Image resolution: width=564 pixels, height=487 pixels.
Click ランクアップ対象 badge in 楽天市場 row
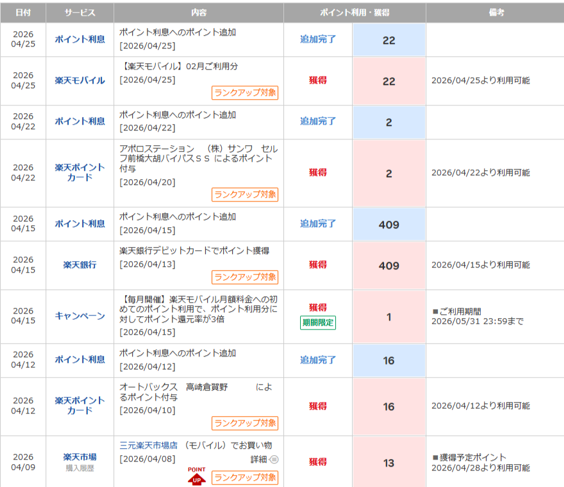245,478
